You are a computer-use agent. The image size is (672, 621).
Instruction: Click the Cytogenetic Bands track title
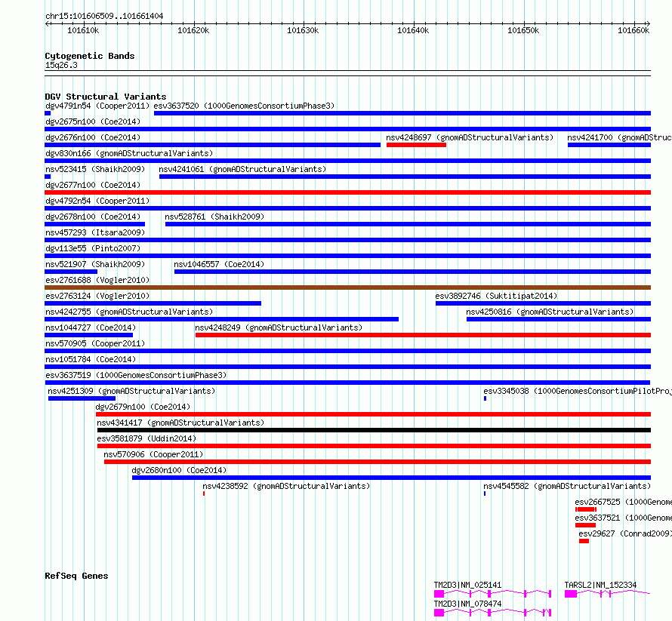[x=90, y=56]
